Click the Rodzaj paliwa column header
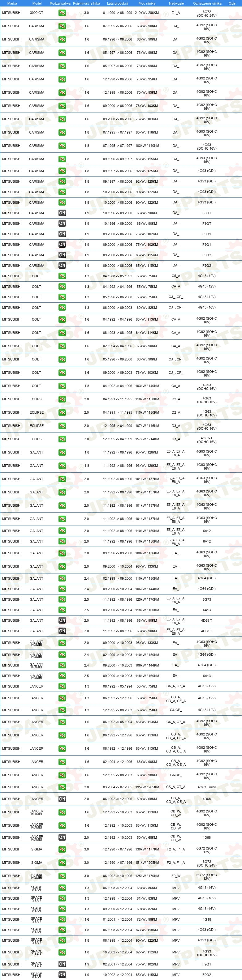This screenshot has height=980, width=242. pyautogui.click(x=60, y=3)
